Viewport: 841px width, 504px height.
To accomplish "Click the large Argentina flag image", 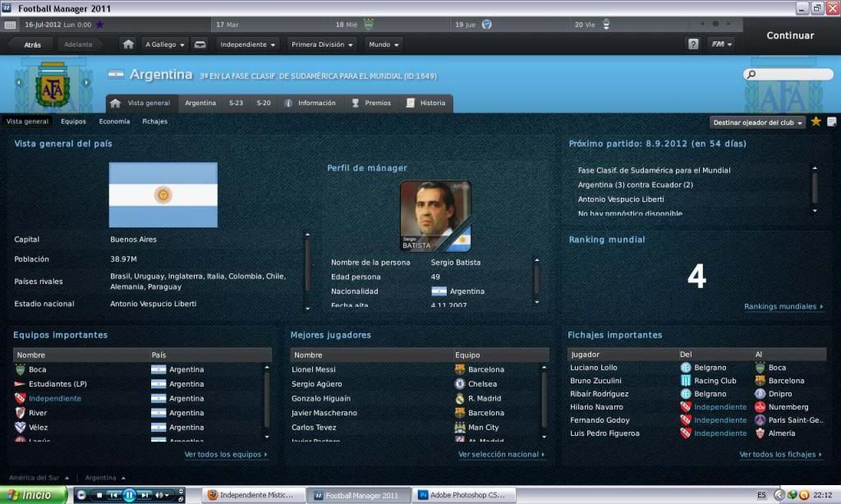I will (x=163, y=195).
